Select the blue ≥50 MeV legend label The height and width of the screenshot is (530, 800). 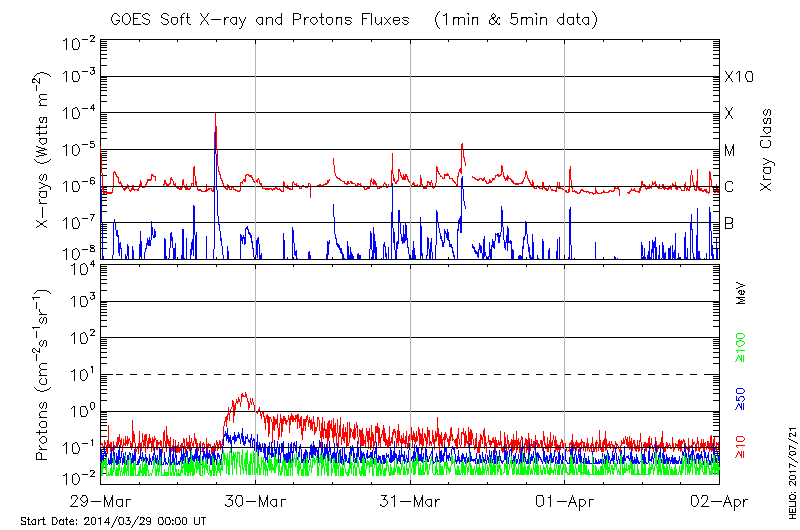point(741,397)
